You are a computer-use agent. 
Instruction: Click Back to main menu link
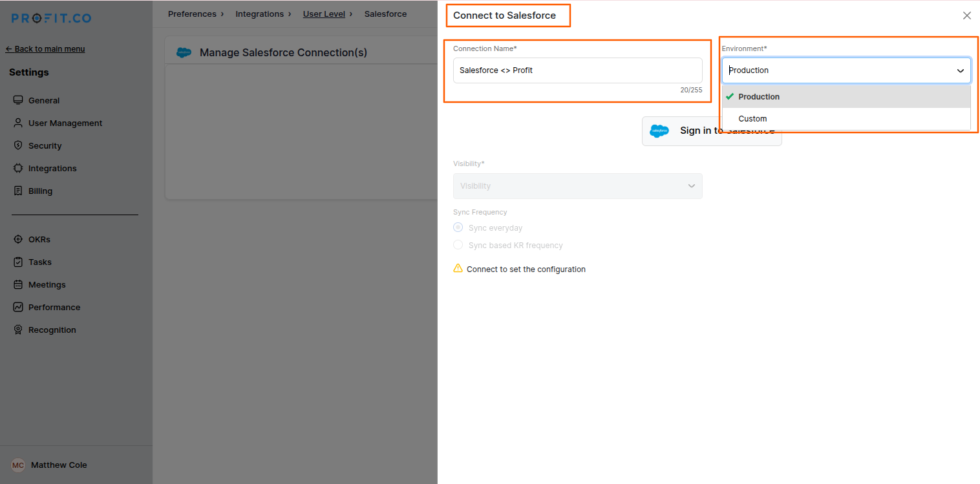coord(45,49)
